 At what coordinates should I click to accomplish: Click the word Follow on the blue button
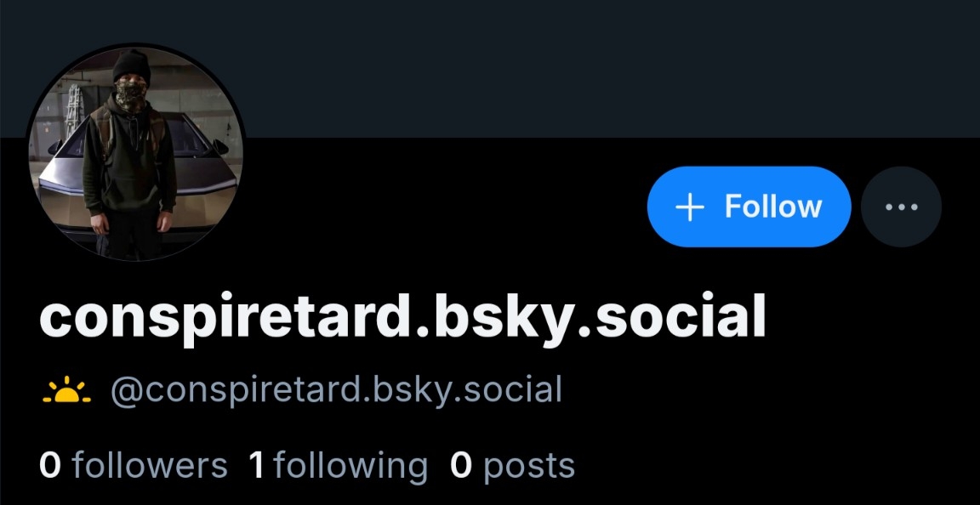(773, 207)
